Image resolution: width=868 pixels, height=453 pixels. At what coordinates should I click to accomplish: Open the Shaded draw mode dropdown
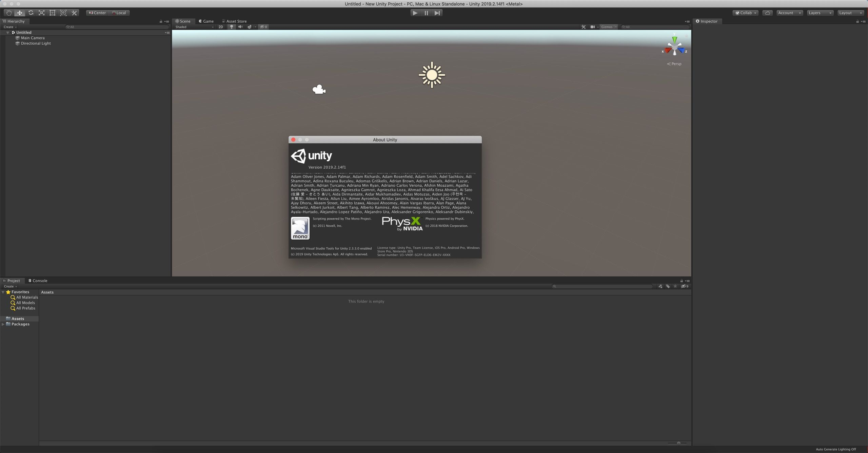click(x=194, y=27)
